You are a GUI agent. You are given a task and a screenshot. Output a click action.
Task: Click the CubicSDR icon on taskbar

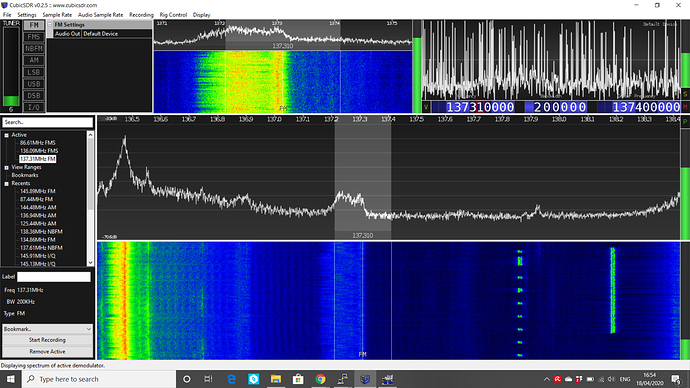click(365, 379)
